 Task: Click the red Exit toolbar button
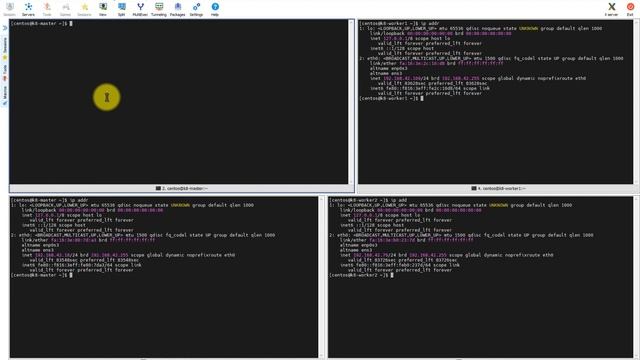pos(630,9)
